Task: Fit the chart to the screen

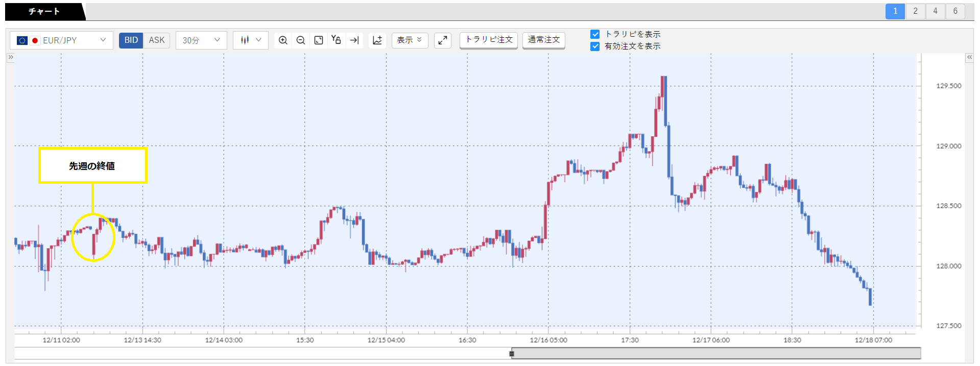Action: (319, 40)
